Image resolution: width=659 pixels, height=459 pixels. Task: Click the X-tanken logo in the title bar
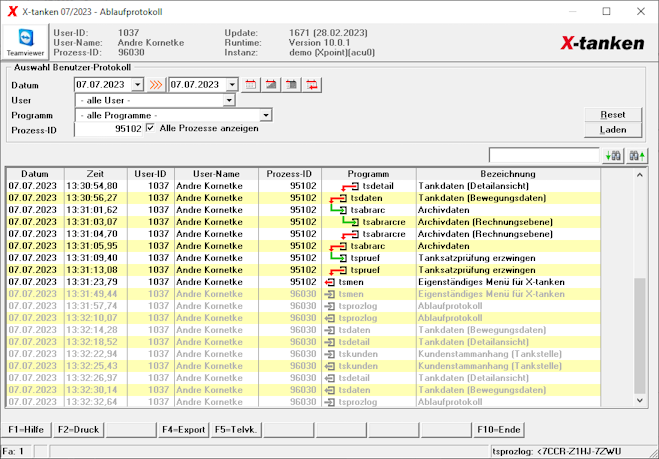click(x=13, y=11)
